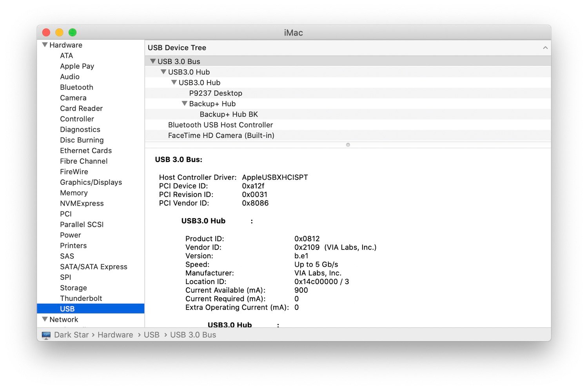Open the USB breadcrumb link at the bottom
This screenshot has width=588, height=390.
152,335
